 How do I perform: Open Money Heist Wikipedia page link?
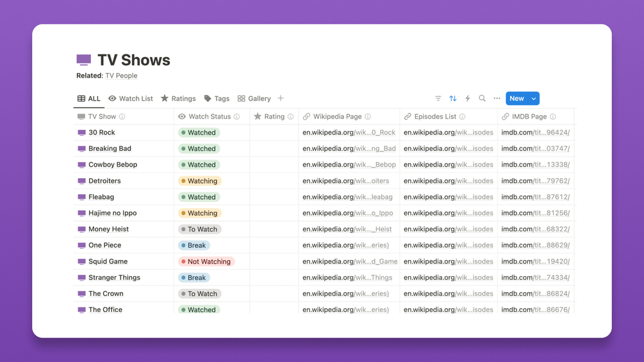tap(347, 229)
